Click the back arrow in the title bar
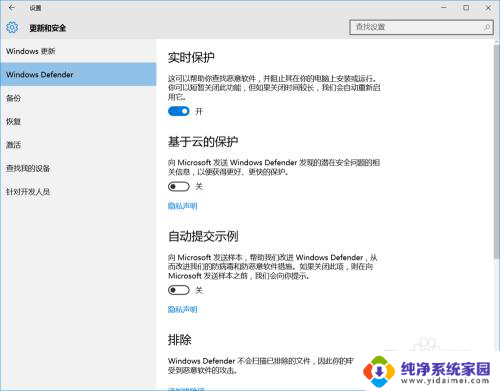500x391 pixels. click(12, 7)
